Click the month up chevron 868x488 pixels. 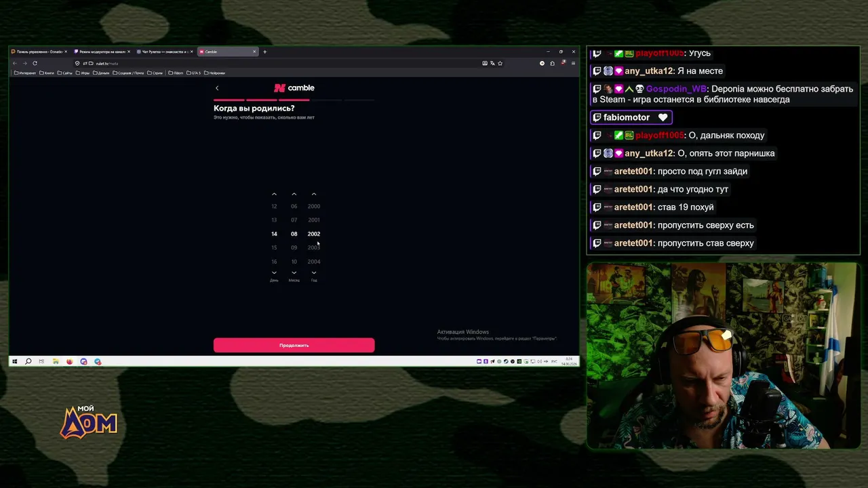(294, 195)
